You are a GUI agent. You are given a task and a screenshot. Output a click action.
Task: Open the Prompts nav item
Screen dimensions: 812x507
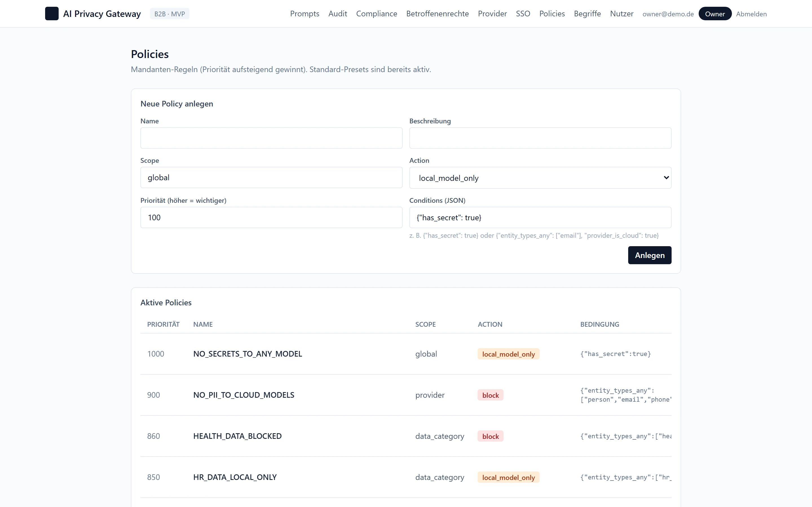point(304,14)
